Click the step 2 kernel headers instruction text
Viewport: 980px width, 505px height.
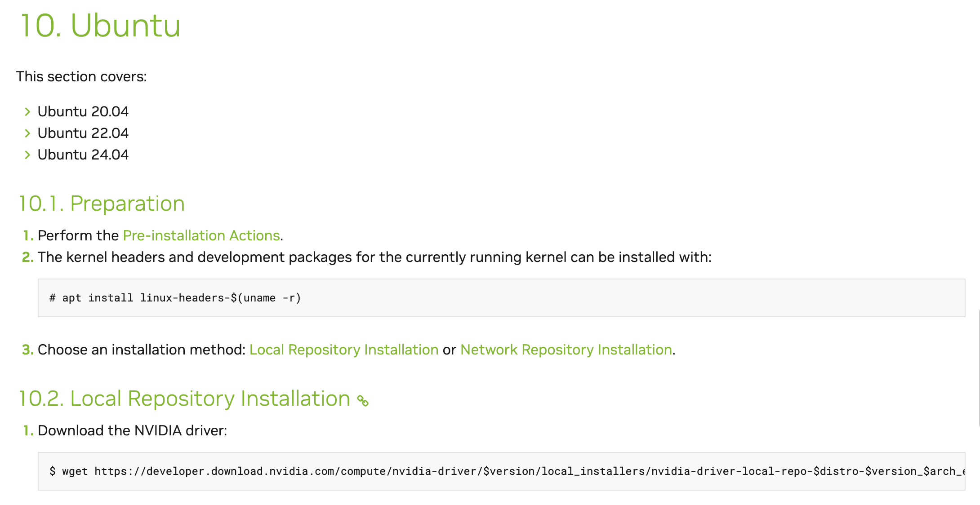tap(374, 257)
